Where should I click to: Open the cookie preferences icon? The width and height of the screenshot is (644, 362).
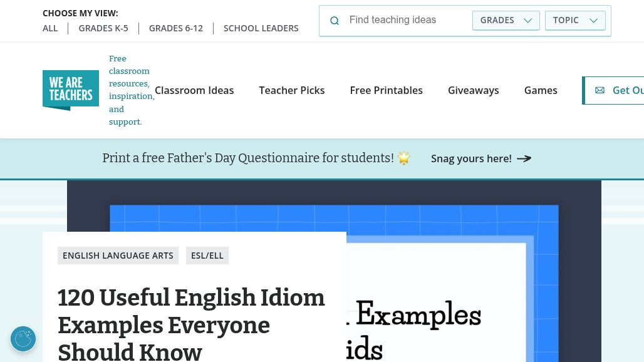pos(23,339)
